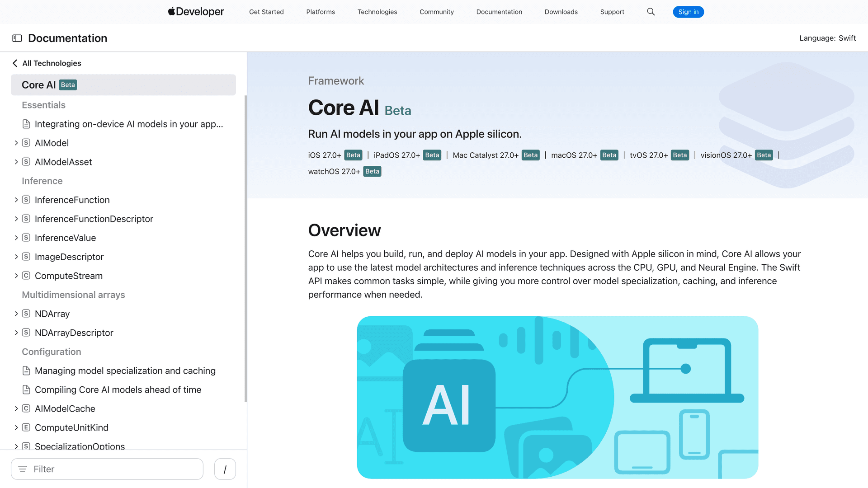
Task: Expand the NDArrayDescriptor disclosure chevron
Action: [x=16, y=333]
